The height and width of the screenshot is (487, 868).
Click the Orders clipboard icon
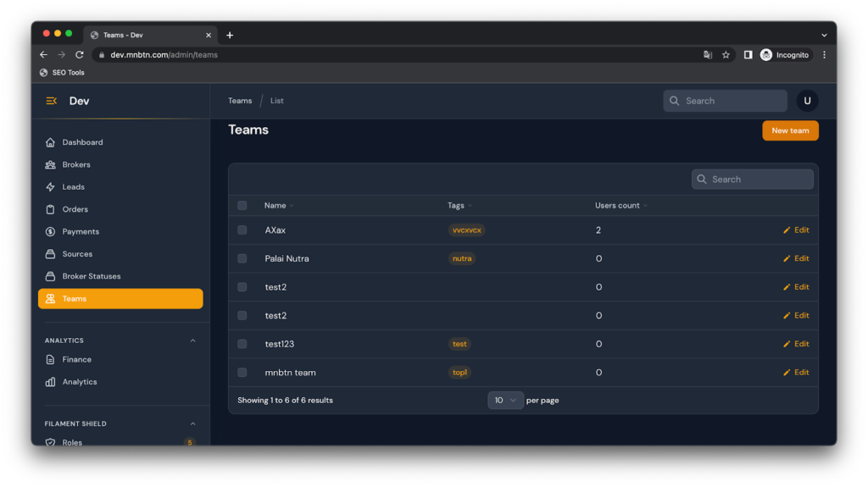pos(51,209)
